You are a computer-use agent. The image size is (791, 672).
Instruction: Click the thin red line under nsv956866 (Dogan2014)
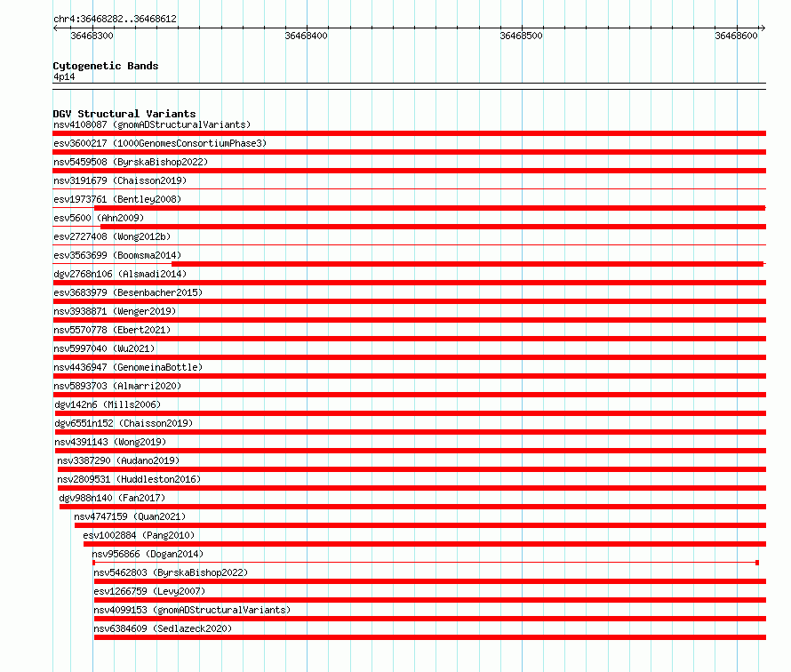click(x=426, y=562)
